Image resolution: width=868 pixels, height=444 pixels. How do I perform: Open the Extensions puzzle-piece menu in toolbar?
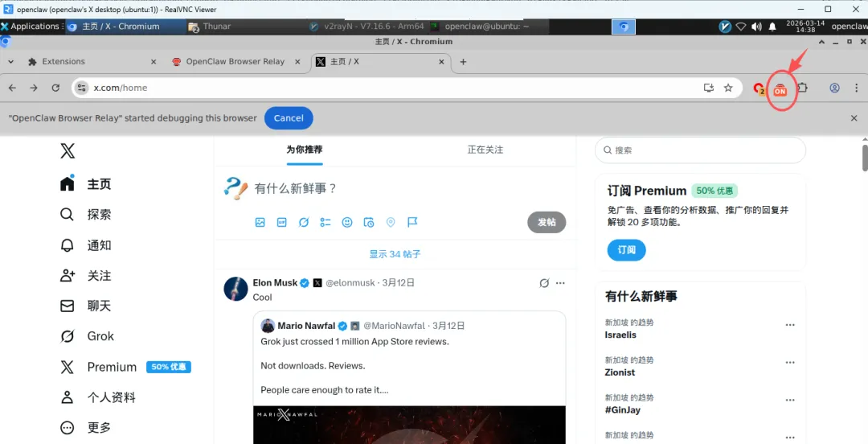pyautogui.click(x=802, y=88)
